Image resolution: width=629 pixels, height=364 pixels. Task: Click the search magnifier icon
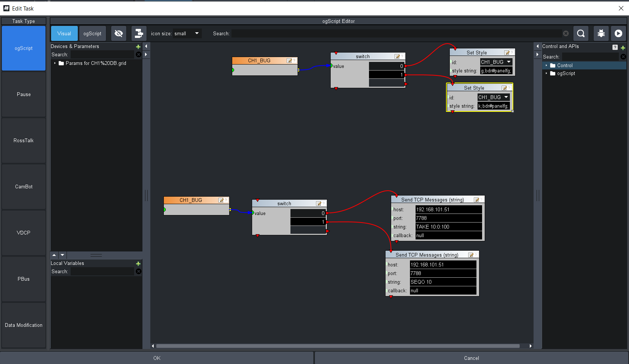[x=581, y=33]
